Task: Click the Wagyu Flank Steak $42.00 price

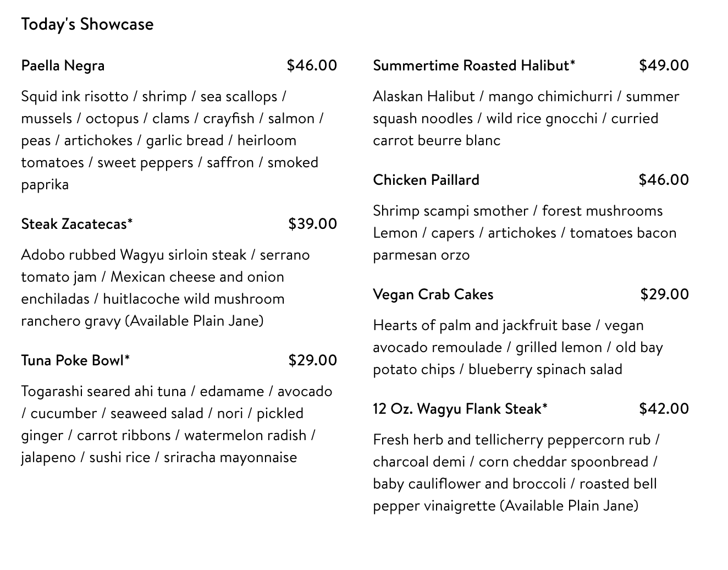Action: (664, 409)
